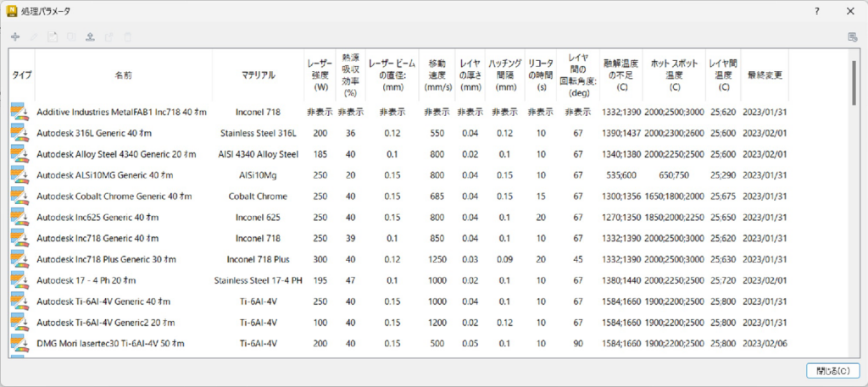Select Autodesk Inc718 Plus Generic 30 name

(106, 259)
